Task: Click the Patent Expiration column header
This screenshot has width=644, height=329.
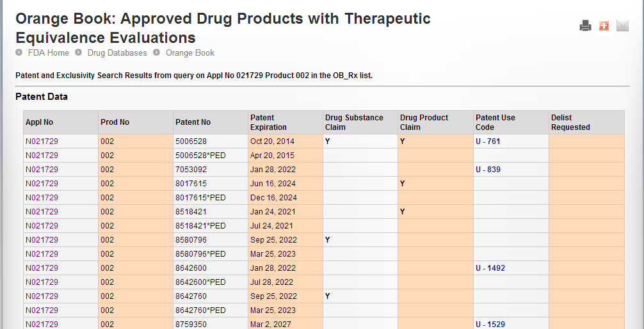Action: click(x=268, y=122)
